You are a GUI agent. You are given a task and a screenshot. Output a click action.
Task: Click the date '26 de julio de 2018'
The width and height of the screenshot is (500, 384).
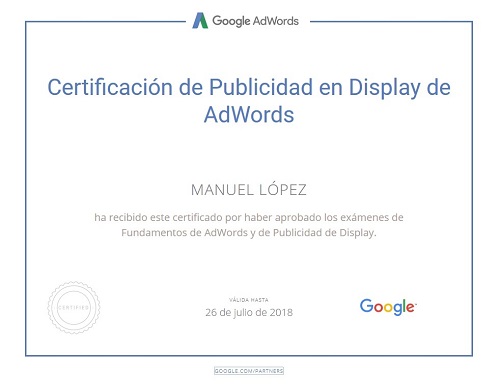pyautogui.click(x=249, y=312)
